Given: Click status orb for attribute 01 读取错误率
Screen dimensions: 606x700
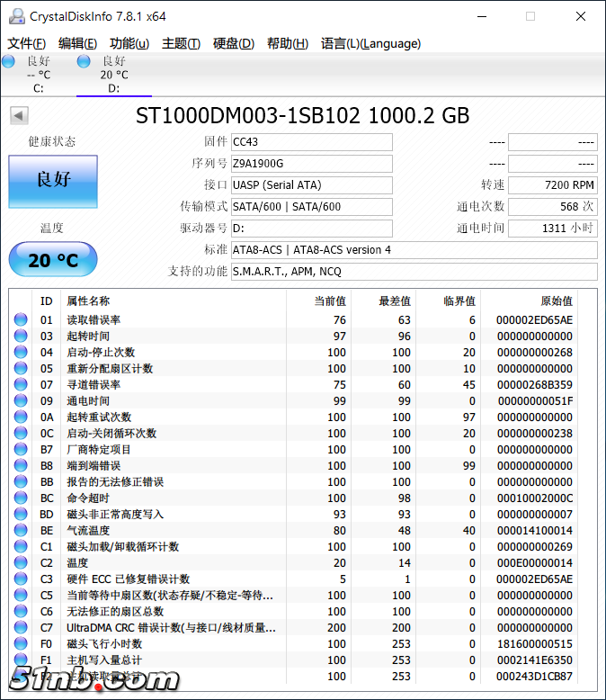Looking at the screenshot, I should (x=21, y=319).
